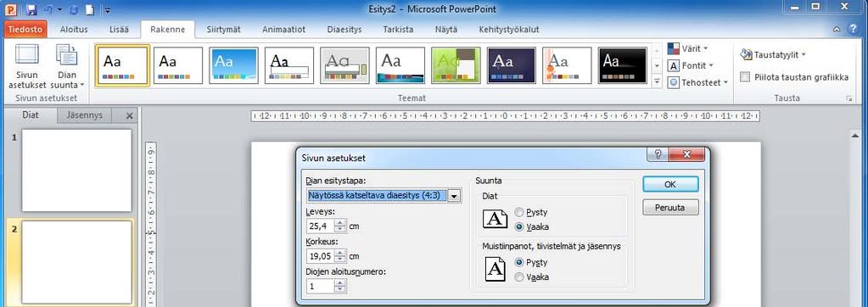Click the Leveys spinner arrows
Viewport: 868px width, 307px height.
pyautogui.click(x=340, y=226)
